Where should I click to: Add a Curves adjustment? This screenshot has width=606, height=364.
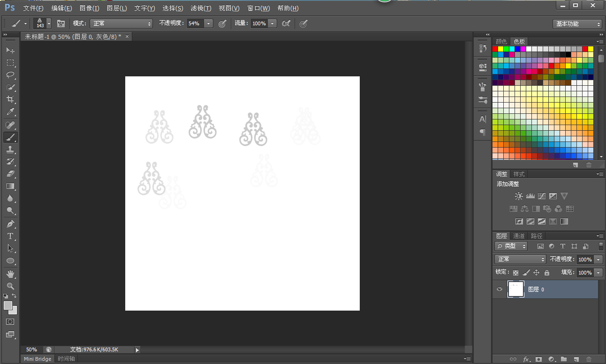pos(542,196)
